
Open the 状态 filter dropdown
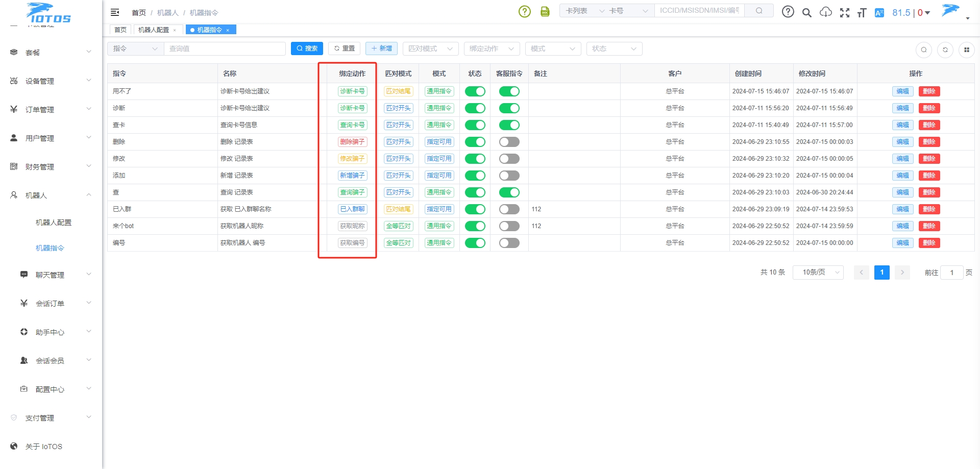click(615, 48)
